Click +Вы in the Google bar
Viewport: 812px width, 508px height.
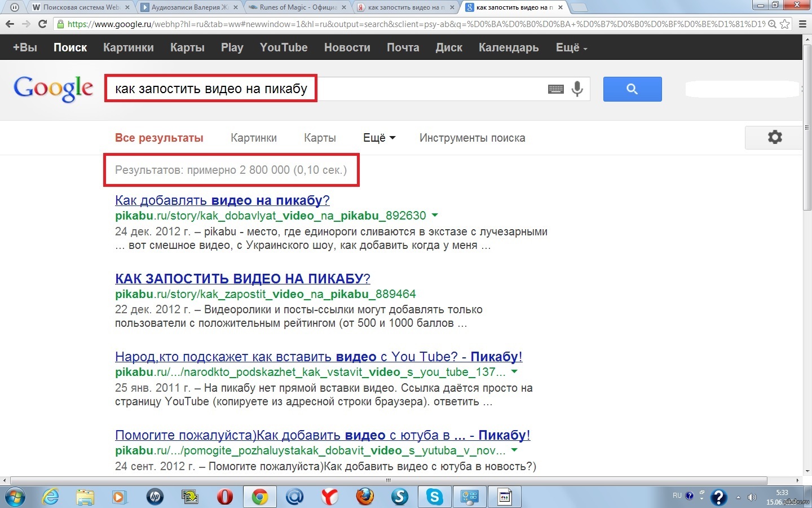point(25,47)
